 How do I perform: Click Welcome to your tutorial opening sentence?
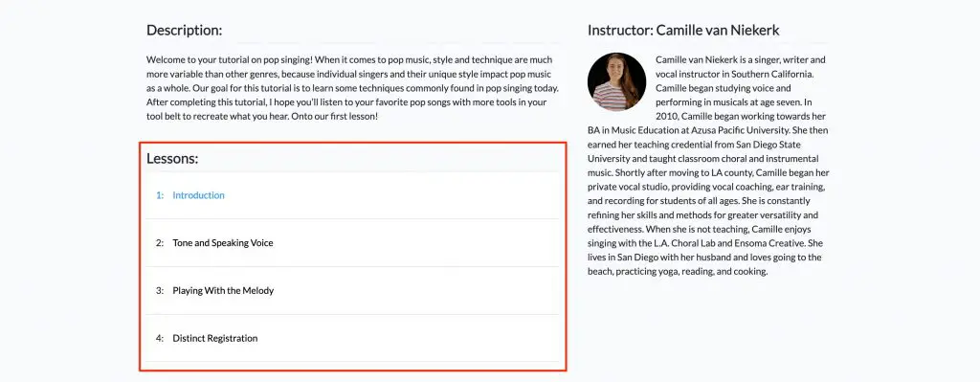pos(230,60)
